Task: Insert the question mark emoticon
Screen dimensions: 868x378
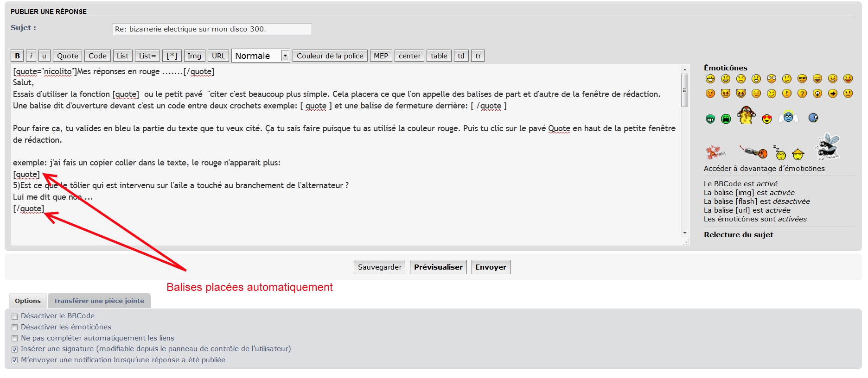Action: tap(802, 94)
